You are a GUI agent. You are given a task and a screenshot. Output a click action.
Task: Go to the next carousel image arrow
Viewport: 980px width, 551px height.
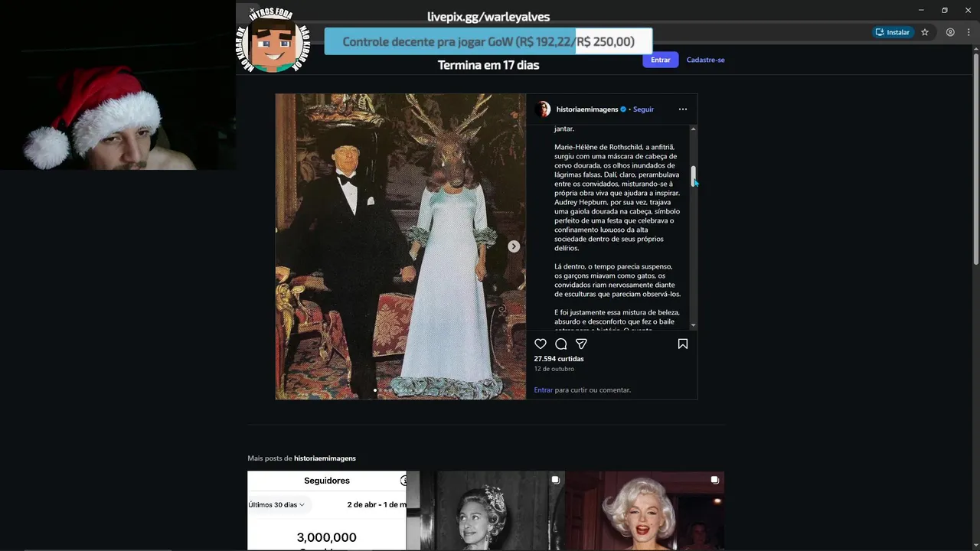(514, 246)
